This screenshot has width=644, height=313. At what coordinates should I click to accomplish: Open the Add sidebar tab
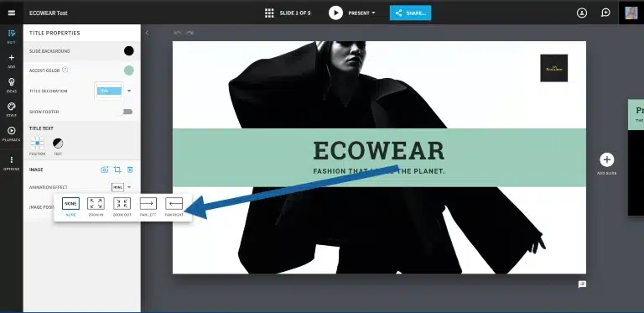click(12, 60)
